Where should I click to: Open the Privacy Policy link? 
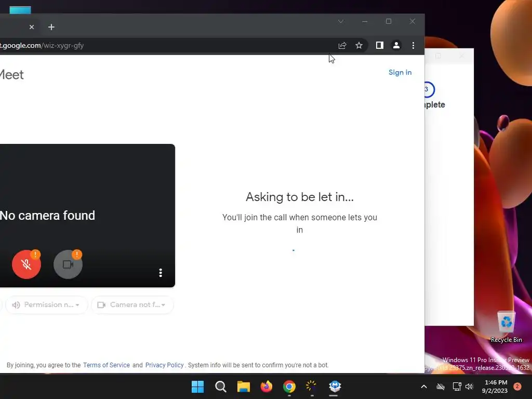coord(164,365)
